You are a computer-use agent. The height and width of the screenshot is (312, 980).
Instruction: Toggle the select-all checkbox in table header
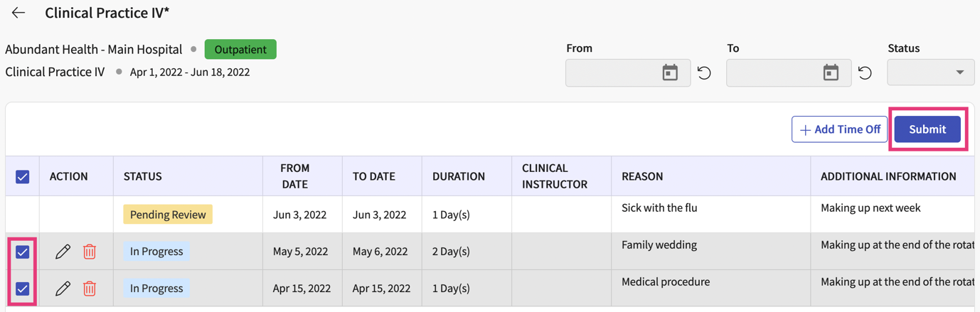23,176
